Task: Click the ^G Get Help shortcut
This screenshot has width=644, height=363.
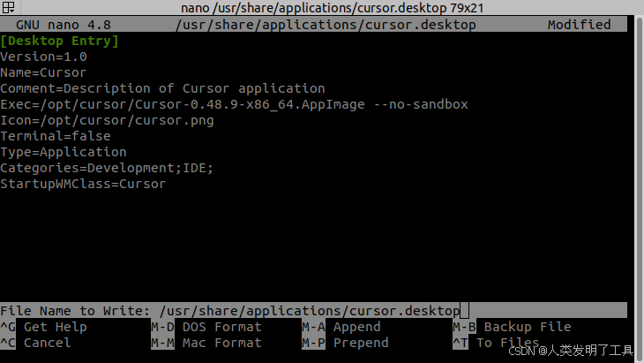Action: coord(43,327)
